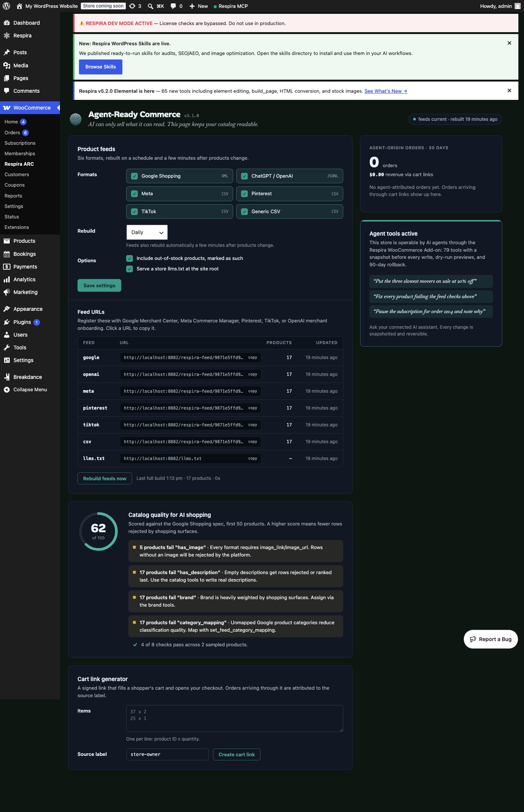The width and height of the screenshot is (524, 812).
Task: Dismiss the Respira WordPress Skills notice
Action: pos(509,43)
